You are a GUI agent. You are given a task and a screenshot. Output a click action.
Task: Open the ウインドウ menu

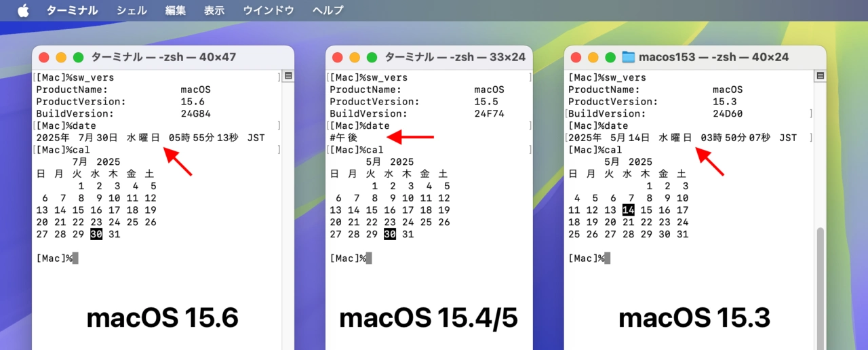pos(269,10)
